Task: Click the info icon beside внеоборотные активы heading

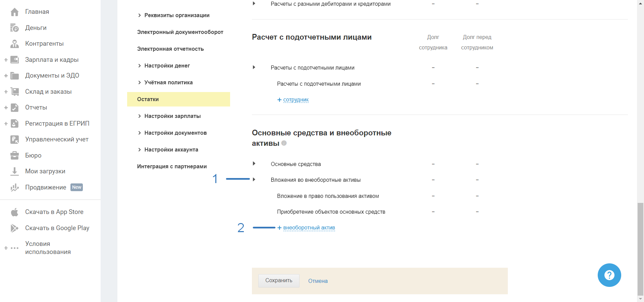Action: tap(284, 143)
